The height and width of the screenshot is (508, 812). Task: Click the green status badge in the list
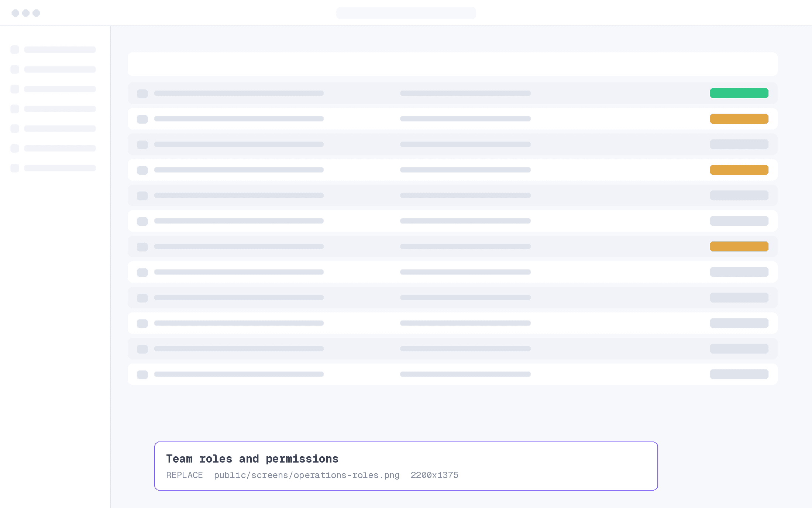[739, 93]
